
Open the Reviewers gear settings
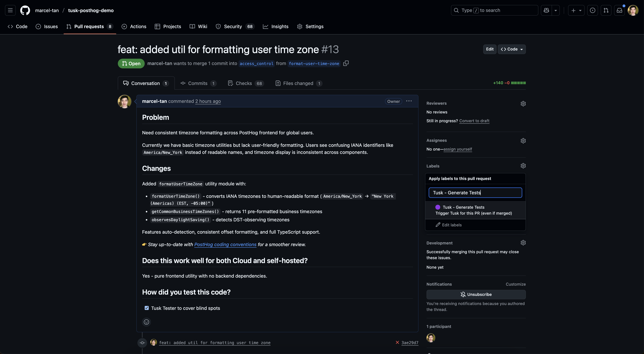tap(523, 103)
